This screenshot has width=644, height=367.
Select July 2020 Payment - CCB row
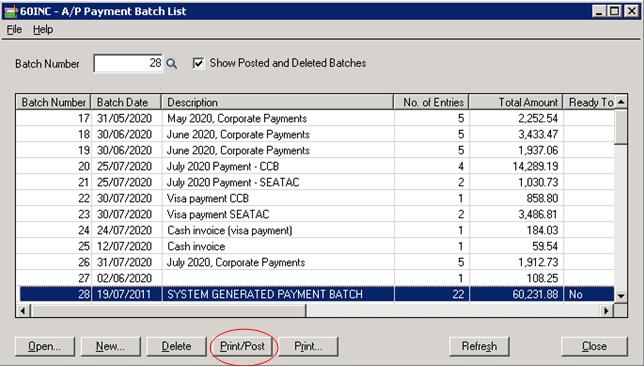(315, 166)
